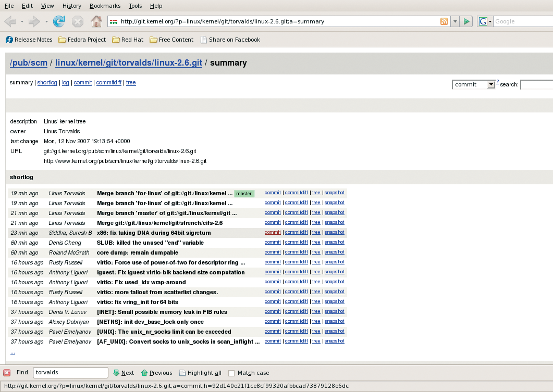Image resolution: width=553 pixels, height=392 pixels.
Task: Open the shortlog navigation link
Action: (47, 82)
